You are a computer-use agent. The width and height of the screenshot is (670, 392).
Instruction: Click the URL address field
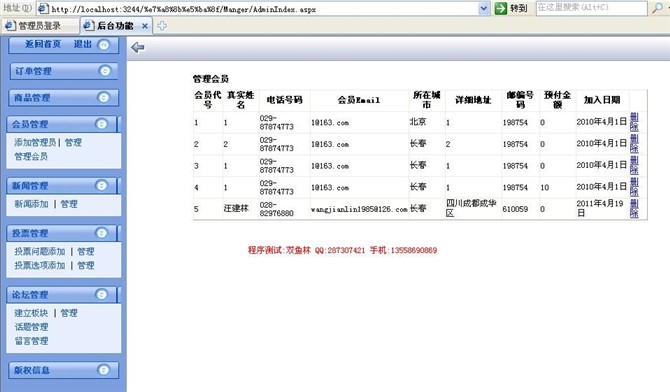click(x=263, y=9)
